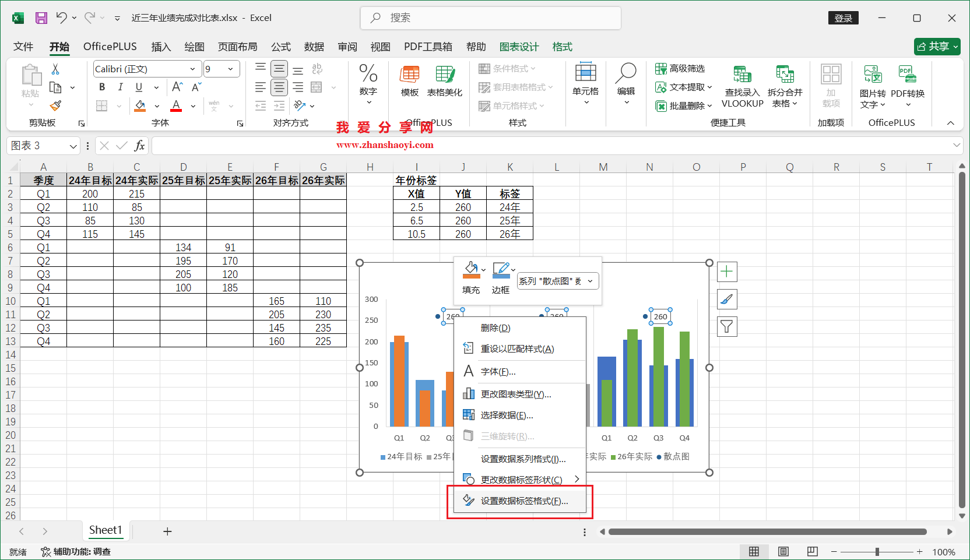Click the Decrease font size icon
970x560 pixels.
coord(196,87)
